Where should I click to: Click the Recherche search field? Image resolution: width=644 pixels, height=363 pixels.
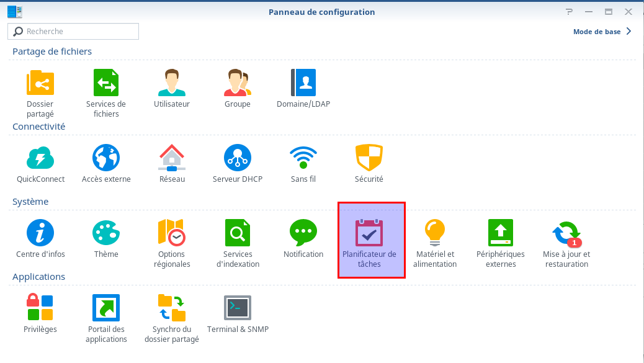(73, 31)
